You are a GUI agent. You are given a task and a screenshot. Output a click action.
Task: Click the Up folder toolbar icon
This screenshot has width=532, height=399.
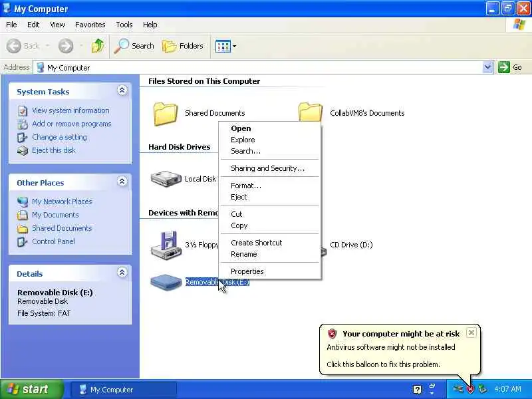click(98, 46)
